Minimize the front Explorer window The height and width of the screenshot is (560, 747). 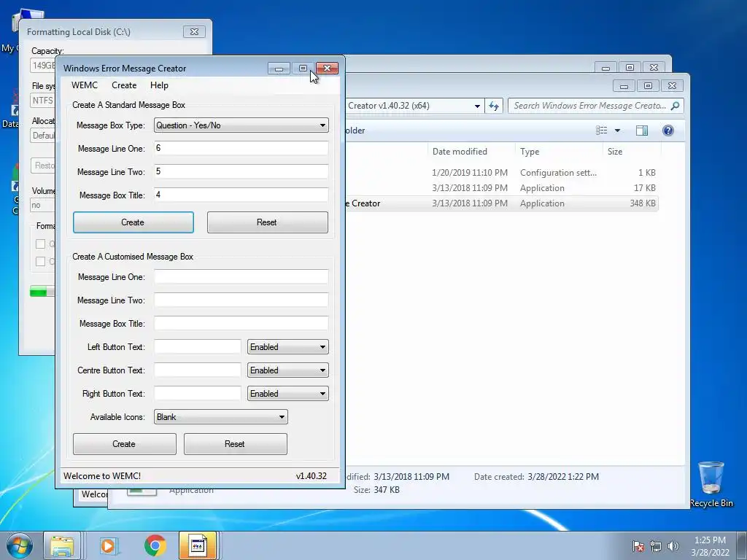624,86
